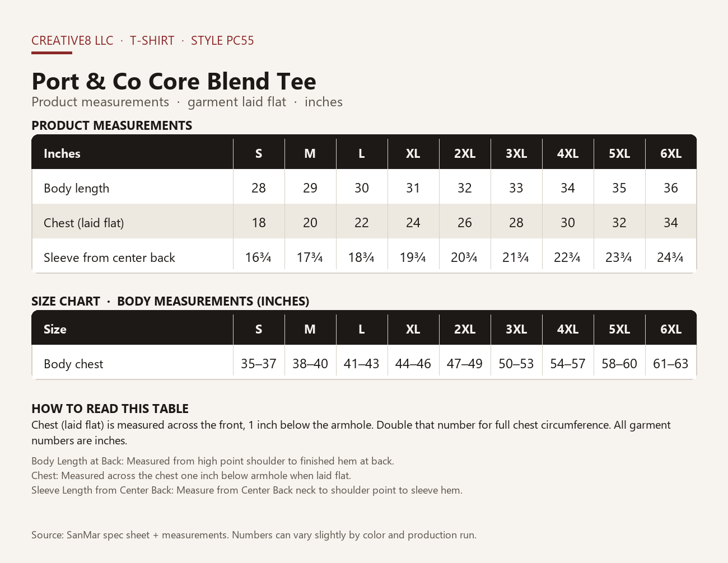Select the Inches header cell
Viewport: 728px width, 563px height.
pos(62,153)
